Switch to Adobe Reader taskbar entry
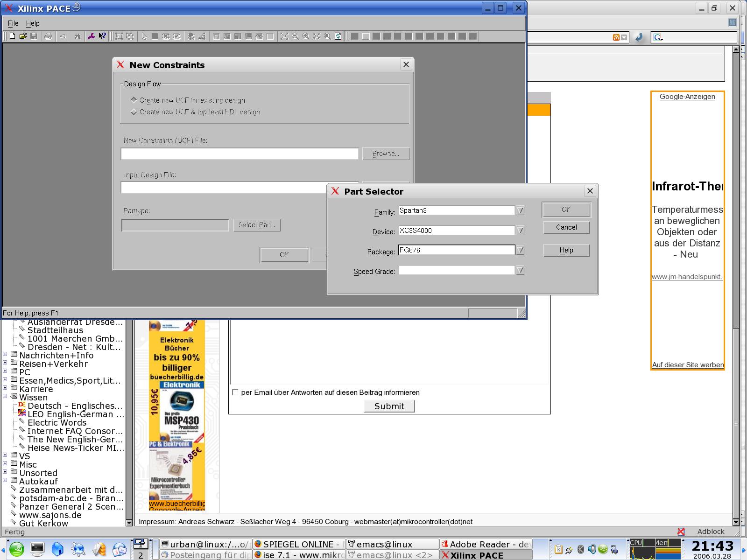This screenshot has width=747, height=560. 486,544
